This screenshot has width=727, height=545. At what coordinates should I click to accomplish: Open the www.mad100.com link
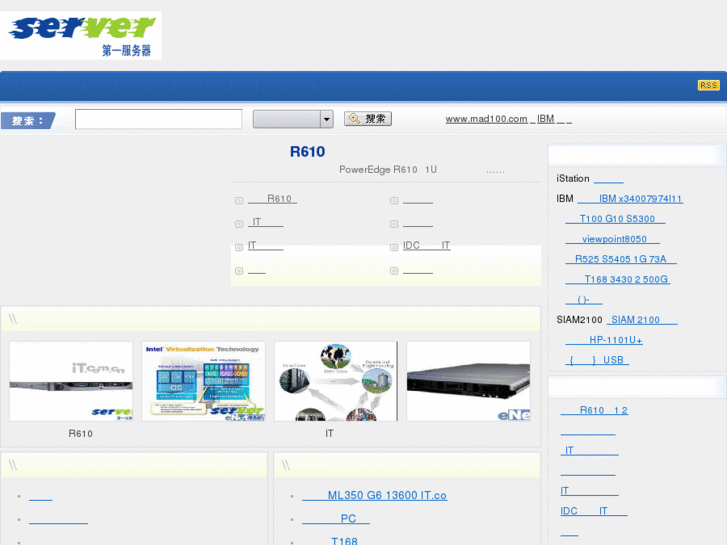(486, 119)
